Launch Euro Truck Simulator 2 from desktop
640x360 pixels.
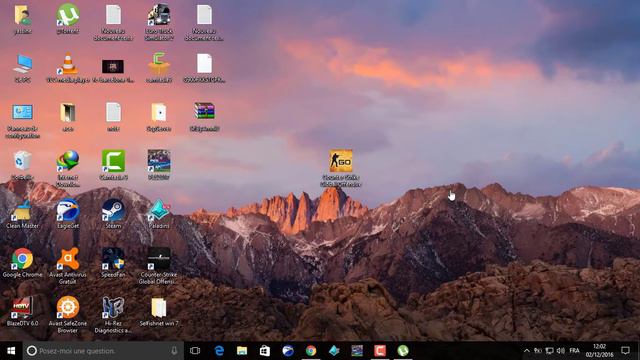click(159, 16)
